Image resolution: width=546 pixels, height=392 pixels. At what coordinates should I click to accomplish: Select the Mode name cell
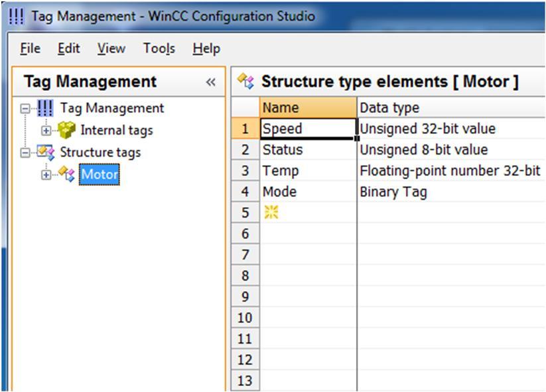(308, 192)
